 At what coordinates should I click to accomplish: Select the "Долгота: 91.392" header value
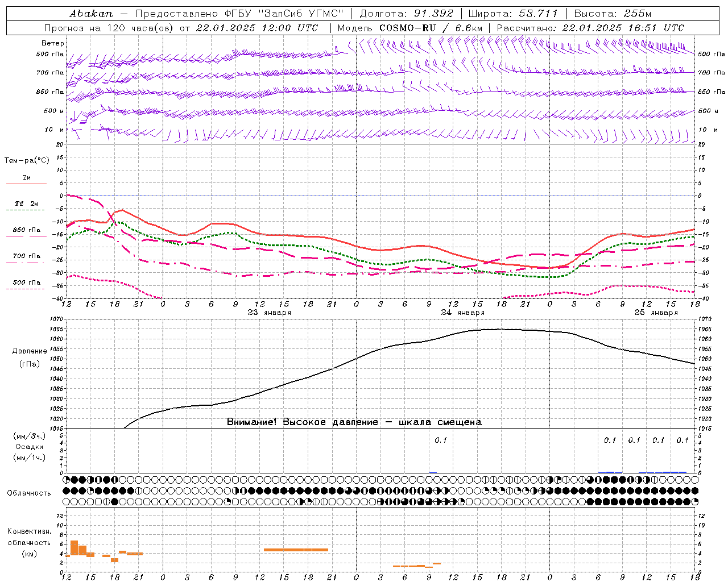[x=407, y=14]
